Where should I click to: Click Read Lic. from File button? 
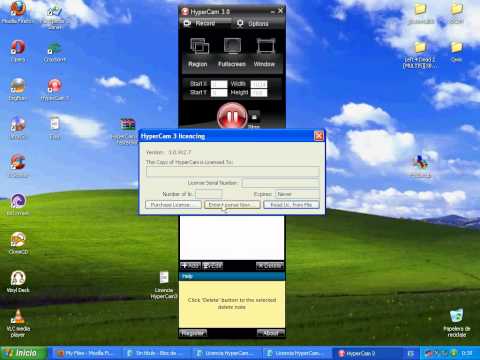pyautogui.click(x=291, y=205)
